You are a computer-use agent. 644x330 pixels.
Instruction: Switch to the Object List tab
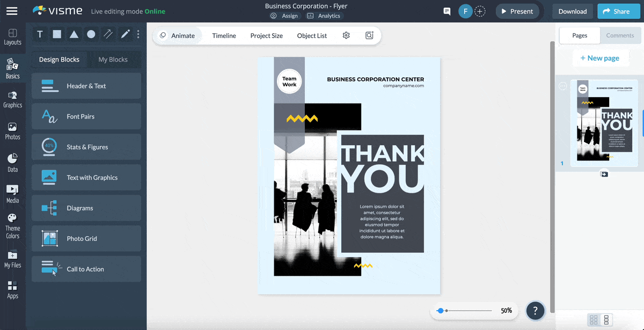pyautogui.click(x=312, y=35)
